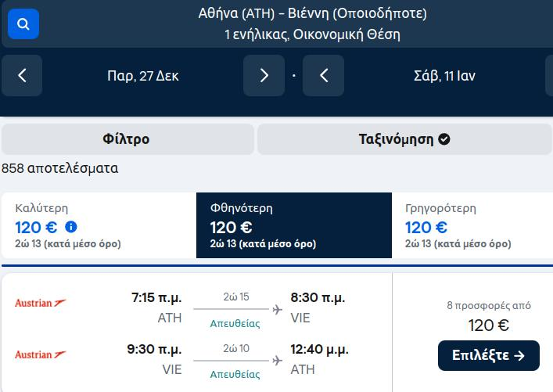Open the Ταξινόμηση sorting options
The width and height of the screenshot is (553, 392).
pyautogui.click(x=404, y=139)
